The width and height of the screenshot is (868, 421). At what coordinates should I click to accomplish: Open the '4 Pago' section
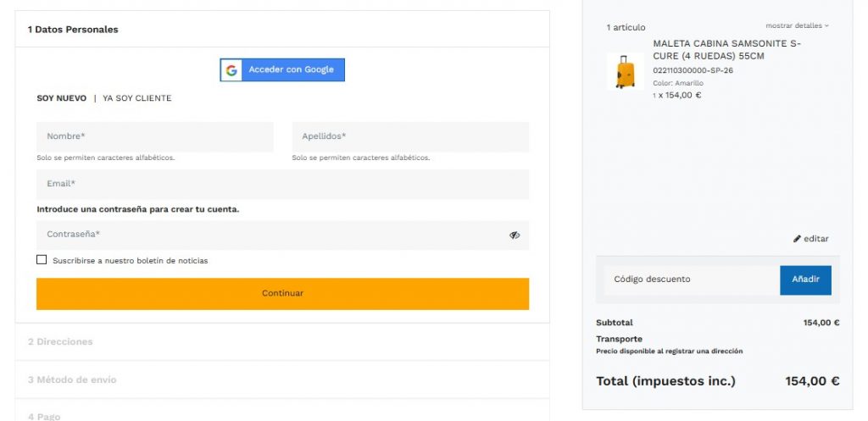[44, 415]
